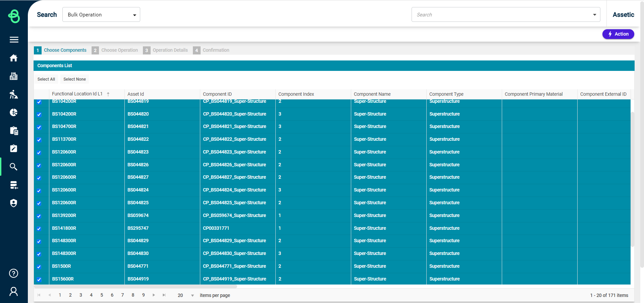Screen dimensions: 644x303
Task: Open the clipboard with table report icon
Action: pos(14,130)
